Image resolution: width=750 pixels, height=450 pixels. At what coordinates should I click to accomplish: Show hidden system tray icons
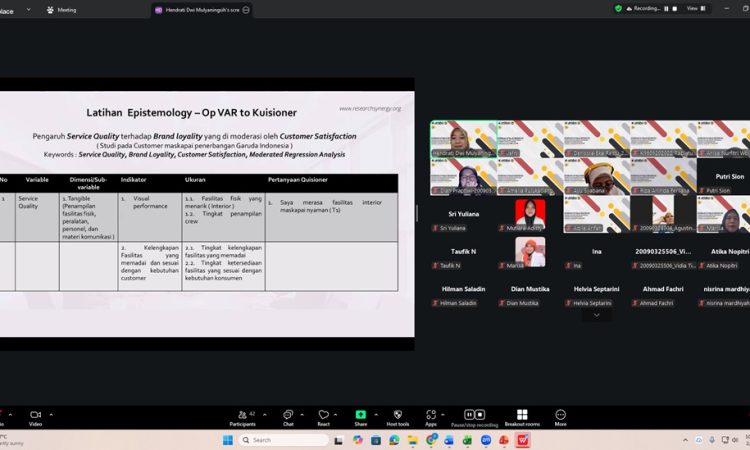click(x=685, y=440)
